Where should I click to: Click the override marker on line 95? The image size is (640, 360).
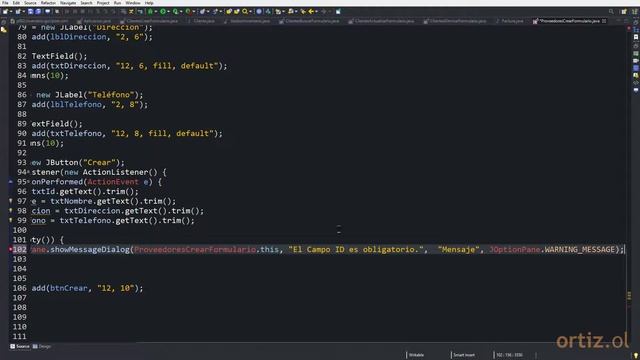point(11,182)
